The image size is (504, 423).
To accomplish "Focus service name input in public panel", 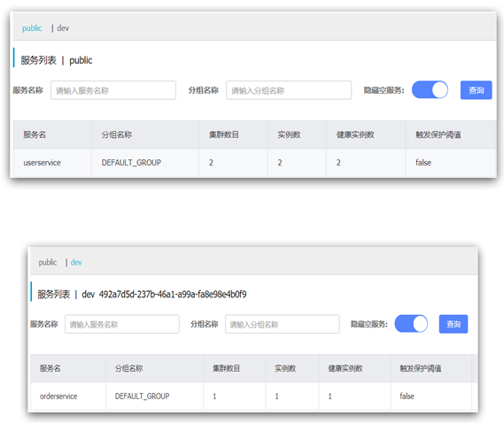I will point(113,90).
